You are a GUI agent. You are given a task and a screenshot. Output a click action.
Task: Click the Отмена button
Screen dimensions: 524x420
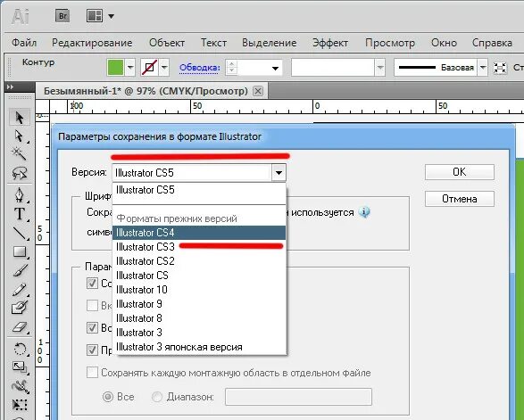[460, 199]
